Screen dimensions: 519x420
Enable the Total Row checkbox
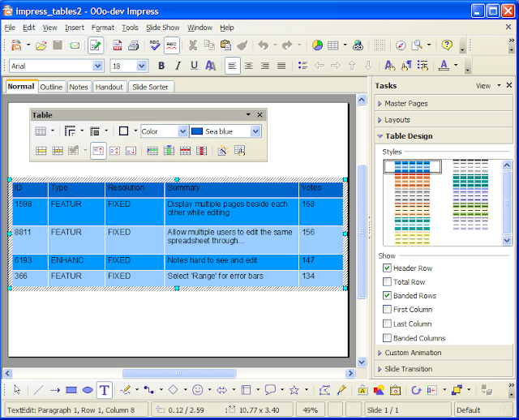tap(387, 282)
